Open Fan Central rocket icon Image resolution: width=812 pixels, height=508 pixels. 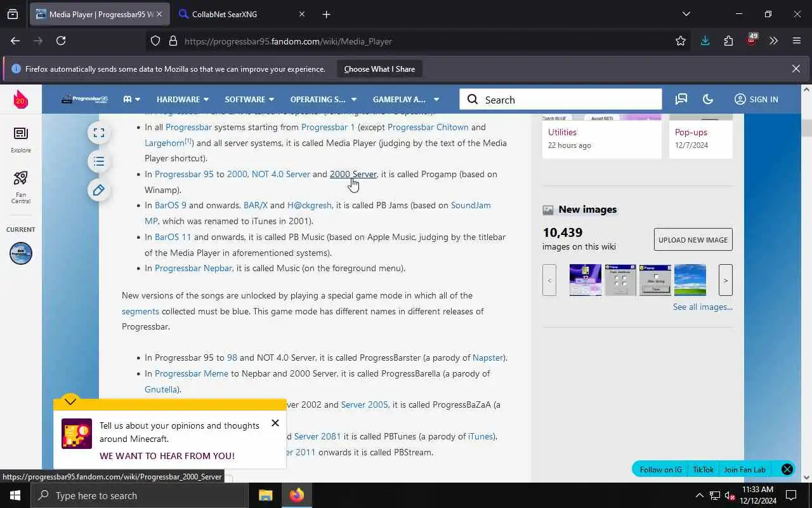point(20,187)
